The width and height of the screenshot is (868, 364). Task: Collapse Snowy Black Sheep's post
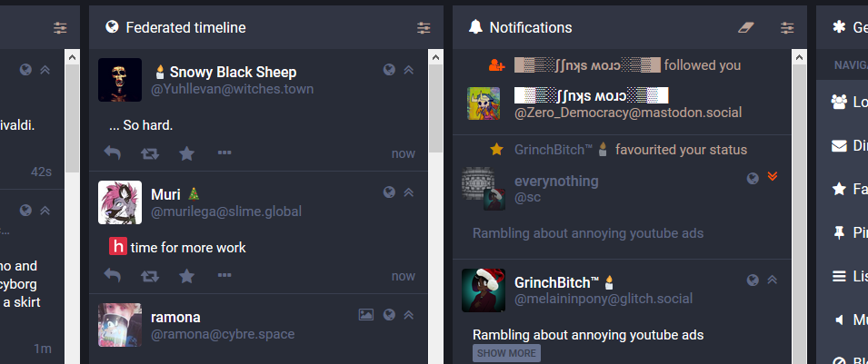pos(408,70)
